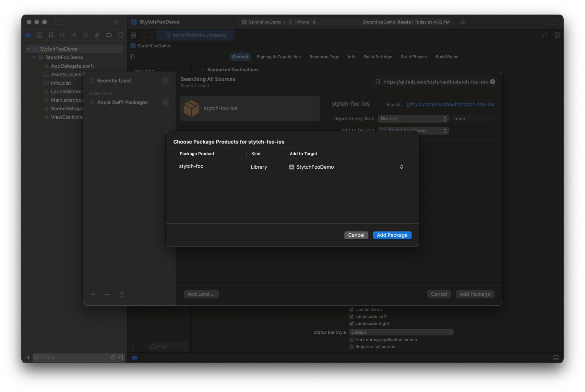Toggle the project and targets list
585x392 pixels.
[x=132, y=57]
